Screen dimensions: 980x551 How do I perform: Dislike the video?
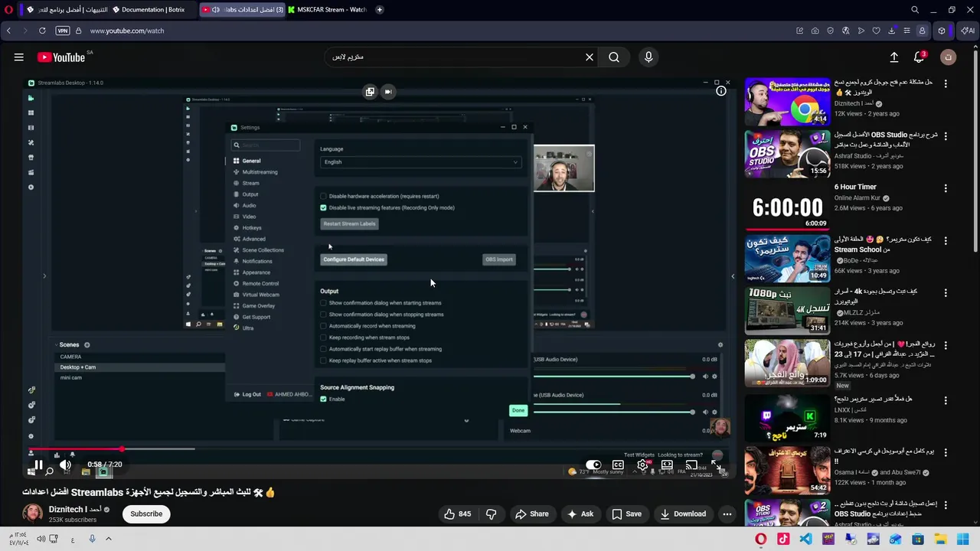tap(492, 514)
